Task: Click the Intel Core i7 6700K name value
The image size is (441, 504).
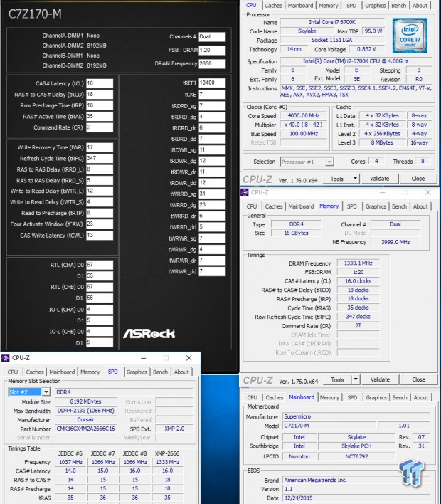Action: (332, 22)
